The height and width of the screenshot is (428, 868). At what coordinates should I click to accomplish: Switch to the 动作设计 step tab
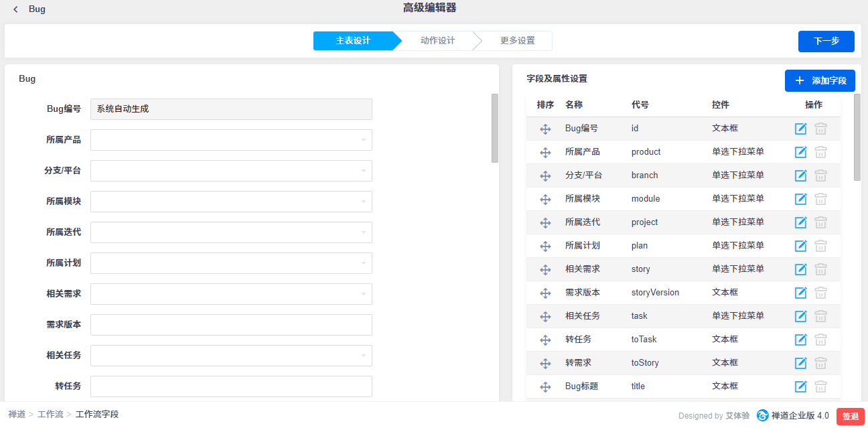(437, 41)
